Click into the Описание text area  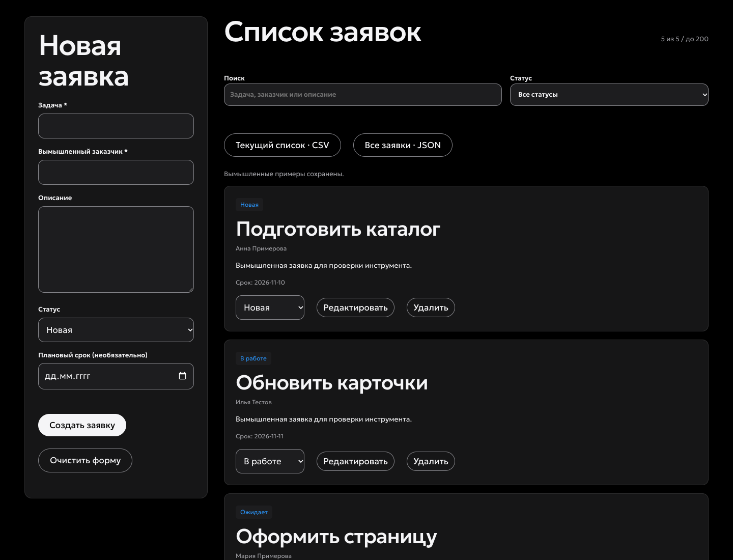point(116,249)
